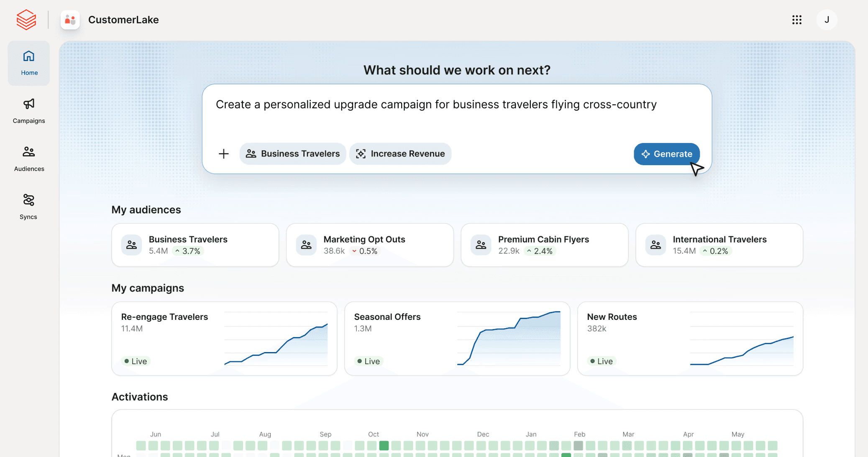This screenshot has width=868, height=457.
Task: Open the Business Travelers audience card
Action: (195, 245)
